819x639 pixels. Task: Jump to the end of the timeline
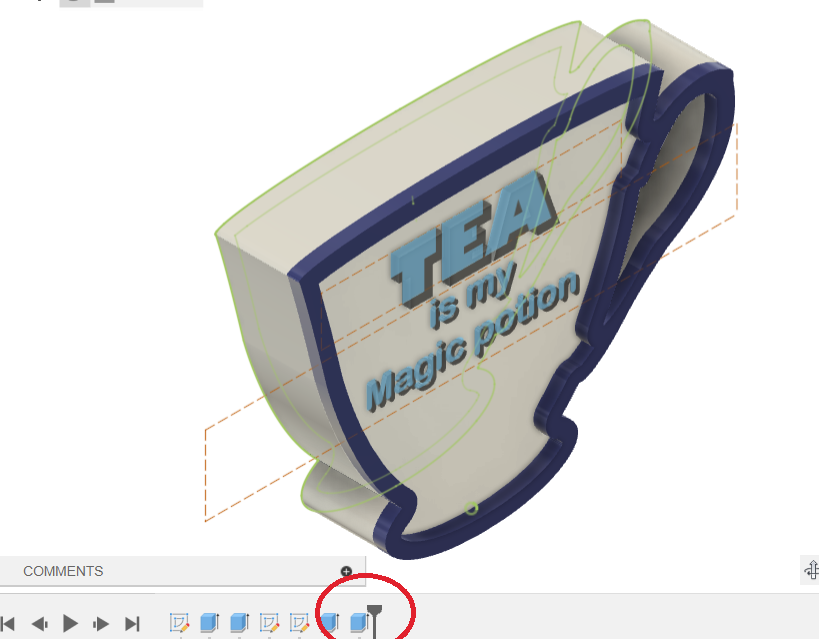(132, 623)
